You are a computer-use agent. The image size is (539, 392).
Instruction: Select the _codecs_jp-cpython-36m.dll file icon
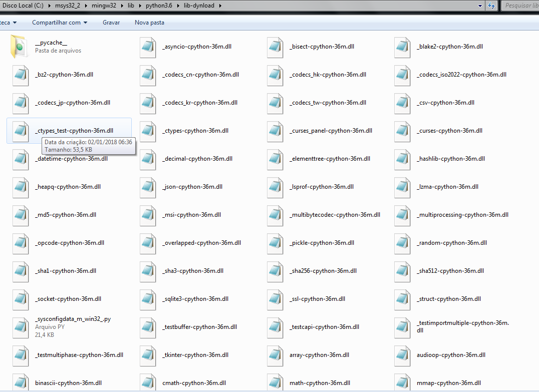[21, 104]
